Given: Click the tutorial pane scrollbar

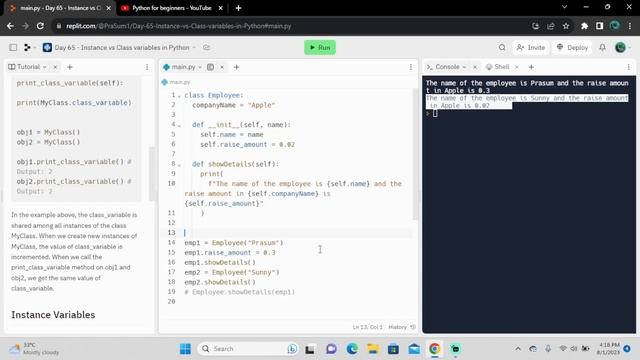Looking at the screenshot, I should [x=152, y=173].
